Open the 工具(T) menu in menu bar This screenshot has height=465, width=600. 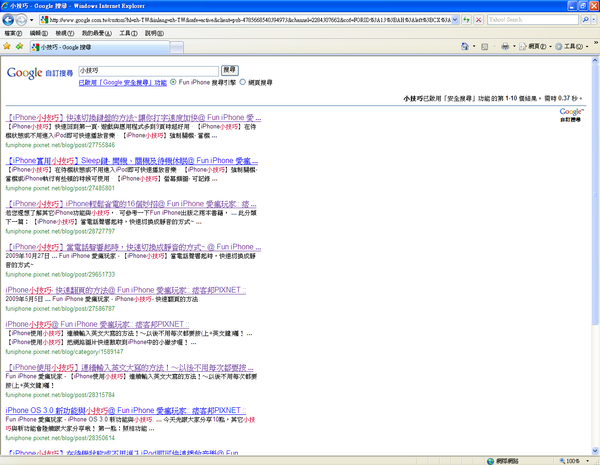click(x=128, y=33)
